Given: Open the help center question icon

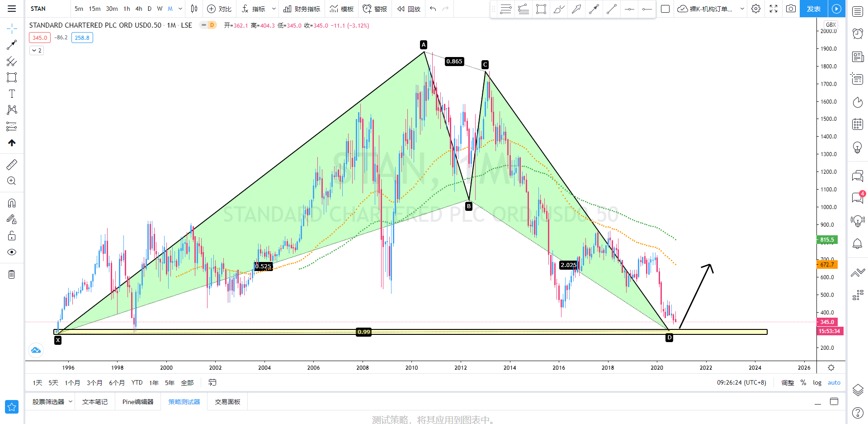Looking at the screenshot, I should tap(858, 413).
